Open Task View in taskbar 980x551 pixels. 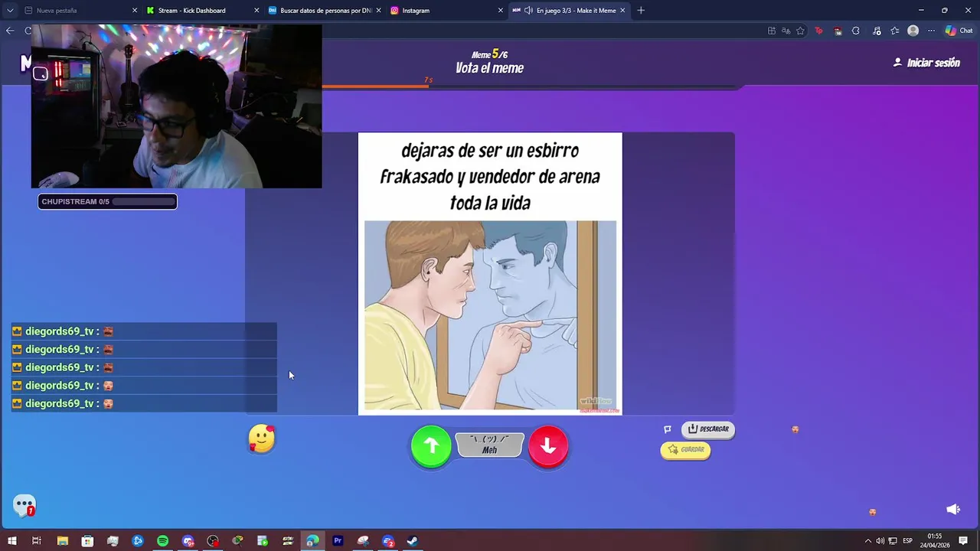pyautogui.click(x=37, y=541)
